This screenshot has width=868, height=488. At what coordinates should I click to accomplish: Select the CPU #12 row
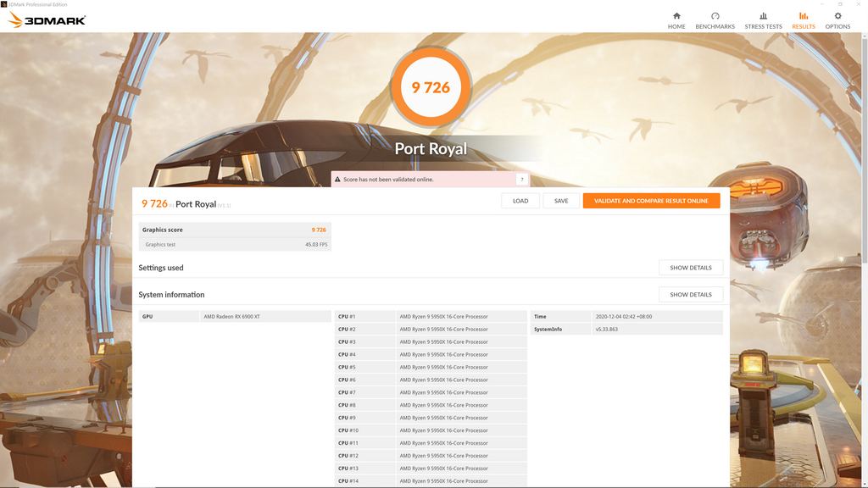[431, 456]
